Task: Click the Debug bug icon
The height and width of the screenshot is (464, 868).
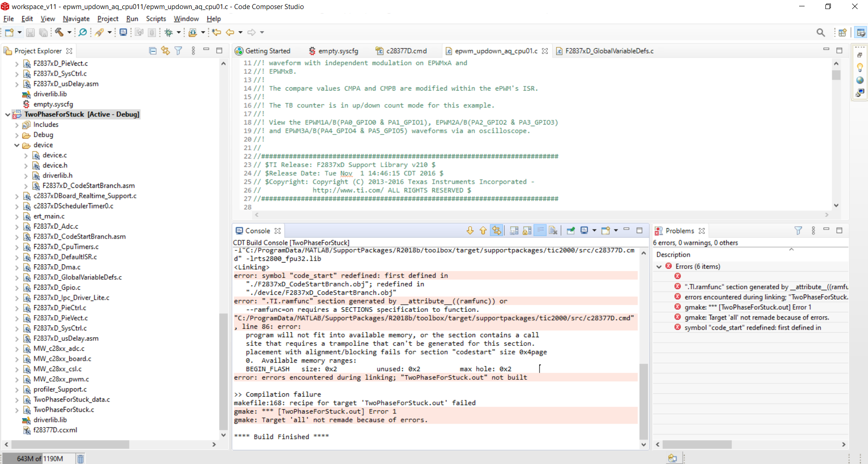Action: click(169, 32)
